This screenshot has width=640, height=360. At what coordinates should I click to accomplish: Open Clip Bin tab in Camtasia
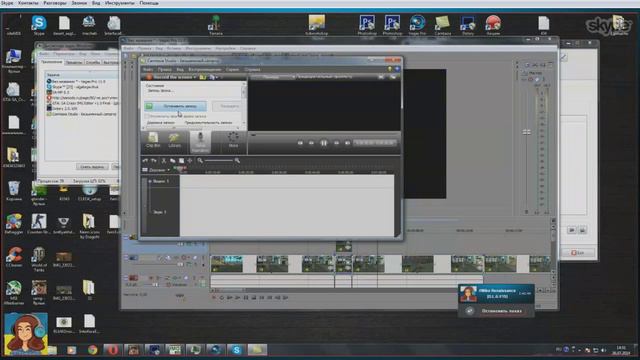point(153,140)
